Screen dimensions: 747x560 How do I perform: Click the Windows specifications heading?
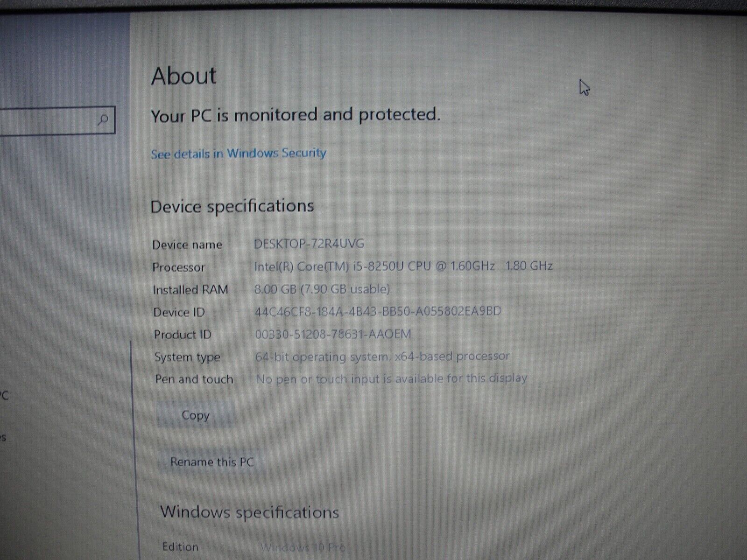(x=250, y=512)
